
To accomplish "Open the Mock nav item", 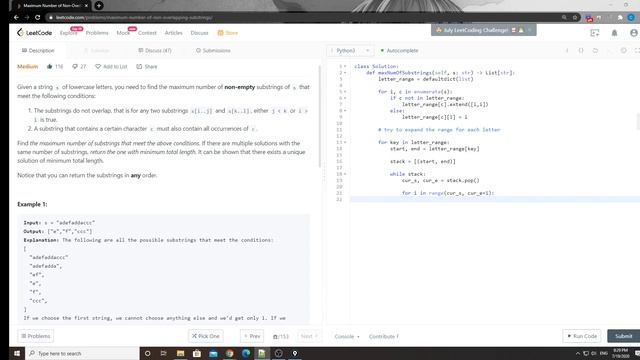I will pos(123,33).
